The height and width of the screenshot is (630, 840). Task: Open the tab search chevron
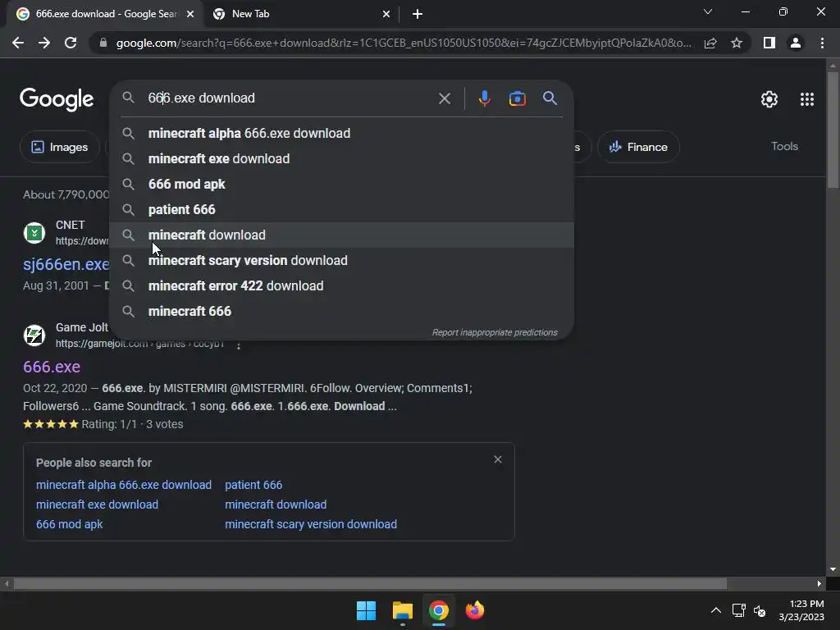(708, 11)
